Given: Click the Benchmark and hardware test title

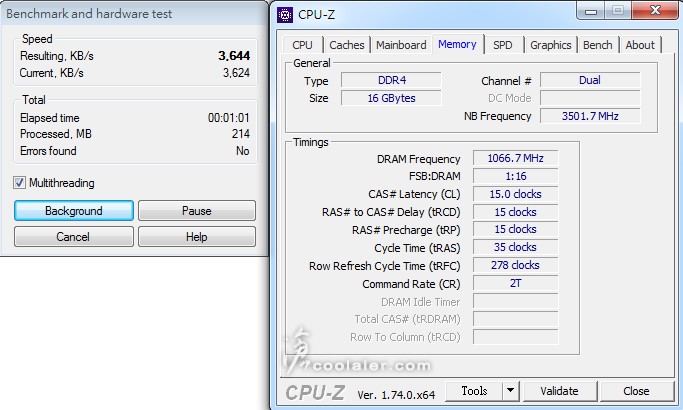Looking at the screenshot, I should pyautogui.click(x=89, y=14).
